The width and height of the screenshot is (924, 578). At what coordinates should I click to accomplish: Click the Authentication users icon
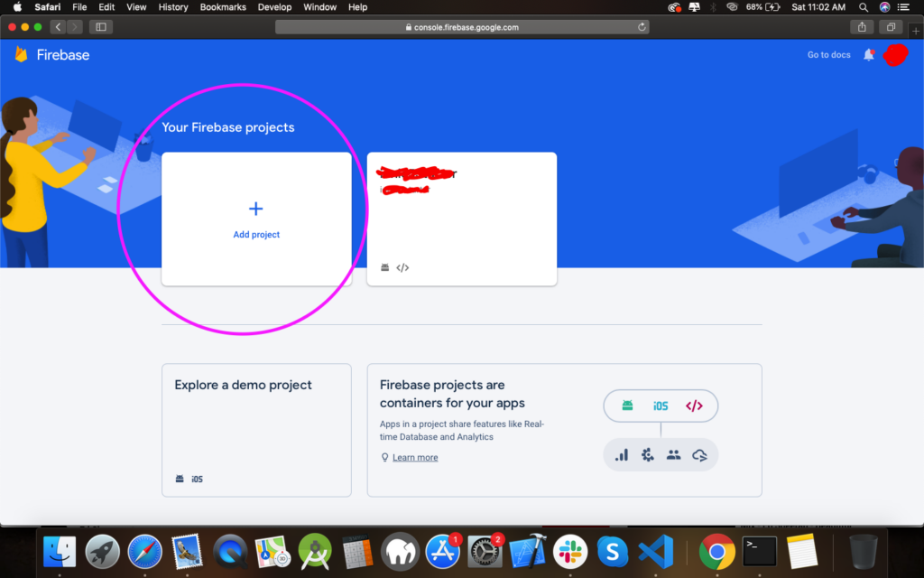coord(674,454)
